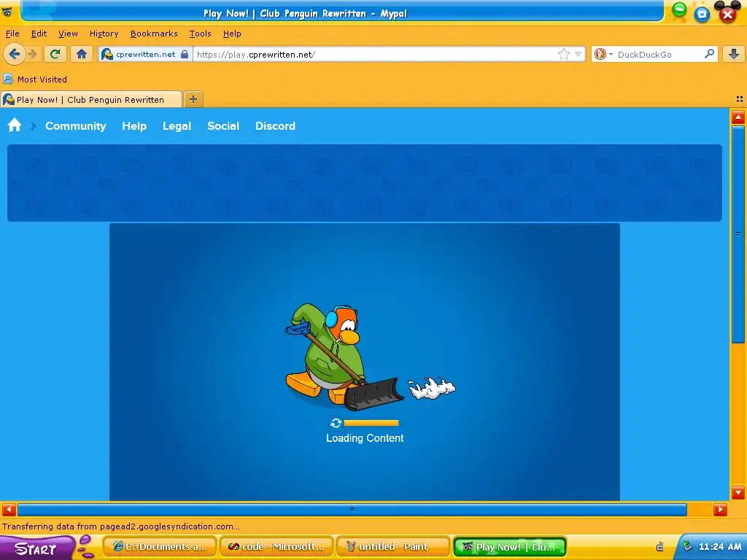Open the URL history dropdown arrow
747x560 pixels.
[x=578, y=54]
